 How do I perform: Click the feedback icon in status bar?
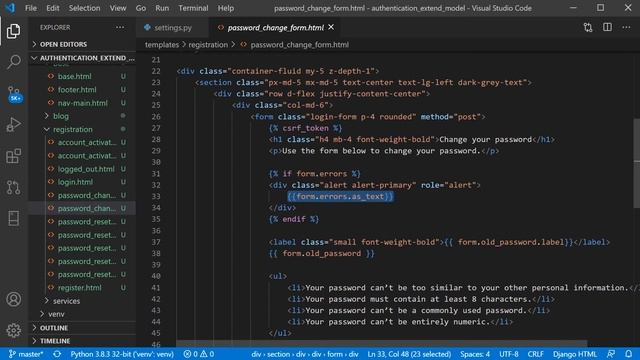pos(611,354)
